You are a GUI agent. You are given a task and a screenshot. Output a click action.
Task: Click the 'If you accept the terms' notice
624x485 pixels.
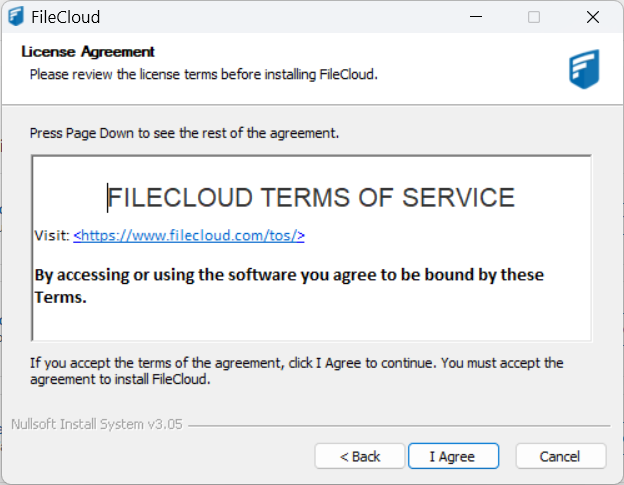[x=296, y=371]
